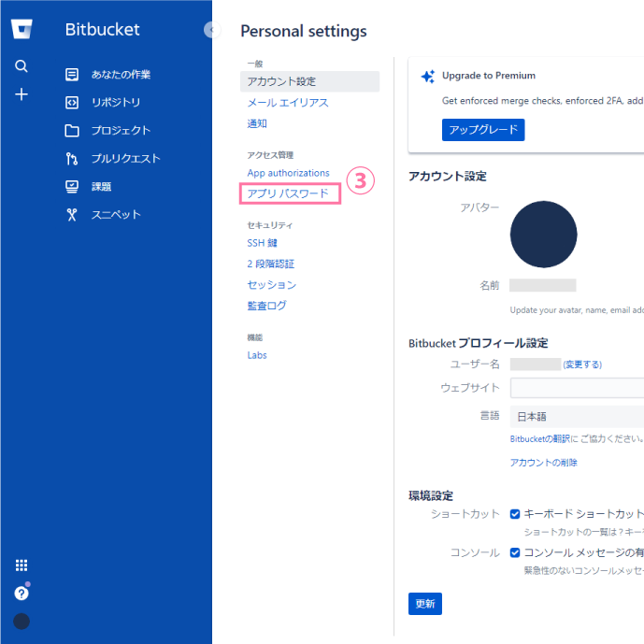Click the Bitbucket logo icon
The height and width of the screenshot is (644, 644).
(x=21, y=29)
